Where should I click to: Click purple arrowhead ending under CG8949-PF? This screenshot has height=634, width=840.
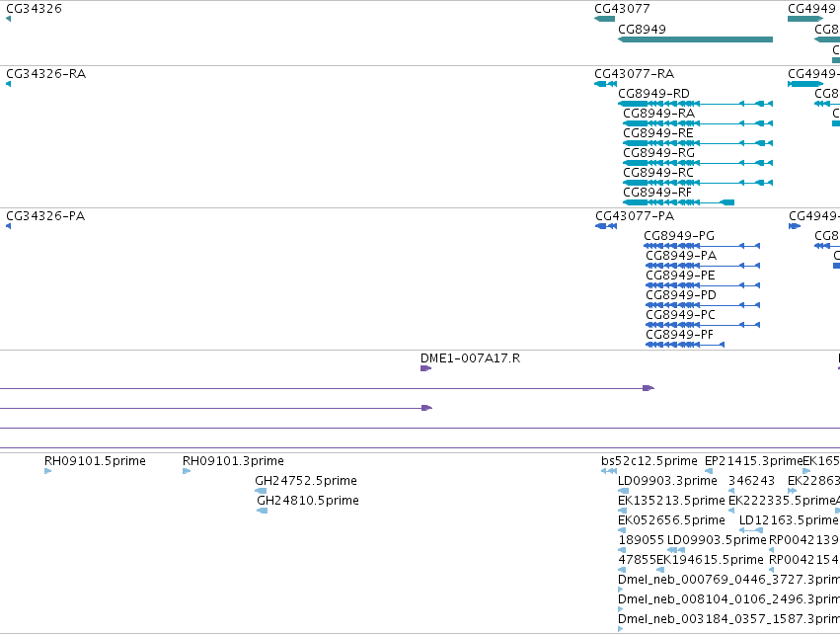click(649, 388)
